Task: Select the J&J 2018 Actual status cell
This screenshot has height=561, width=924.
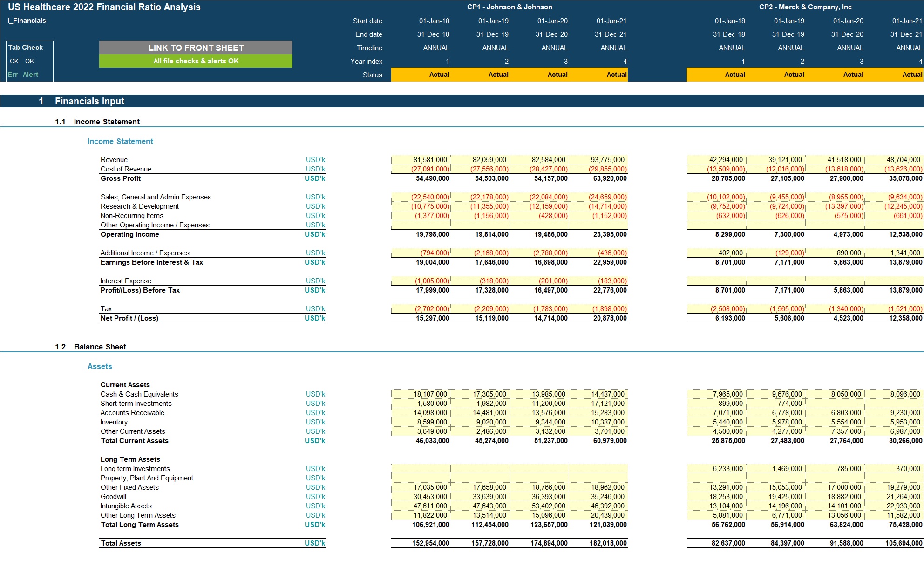Action: pos(421,75)
